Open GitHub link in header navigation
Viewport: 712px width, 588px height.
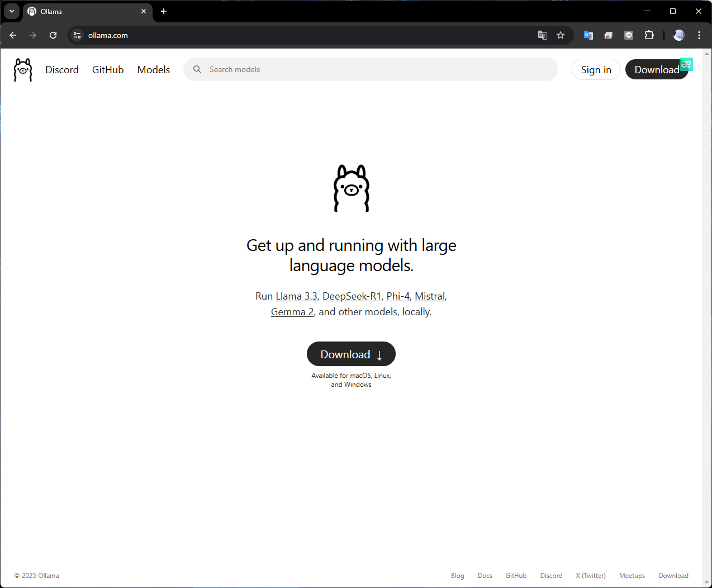click(x=108, y=70)
